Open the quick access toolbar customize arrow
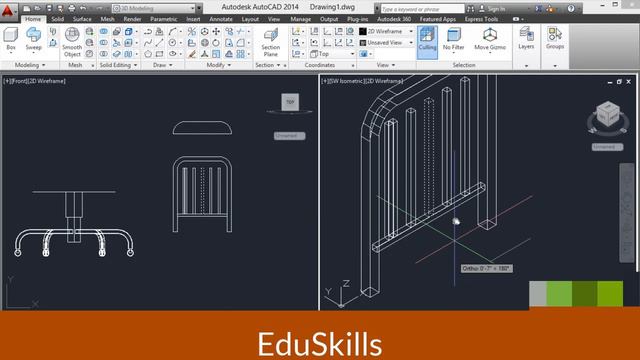640x360 pixels. 199,8
